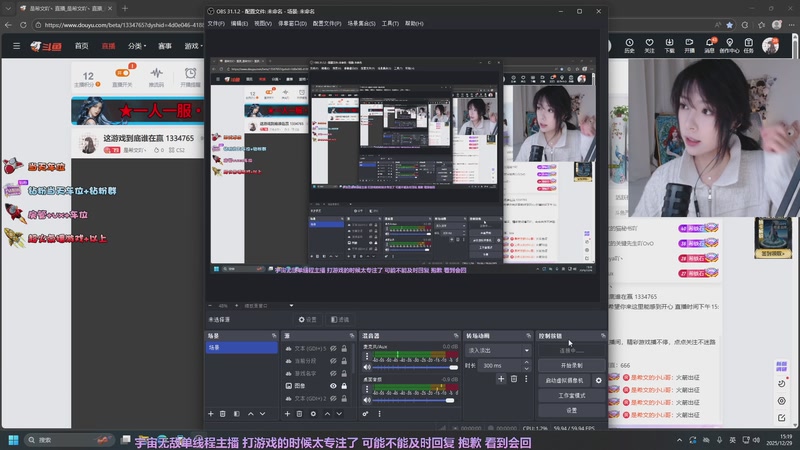
Task: Open Douyu 创作中心 creator center icon
Action: [x=729, y=45]
